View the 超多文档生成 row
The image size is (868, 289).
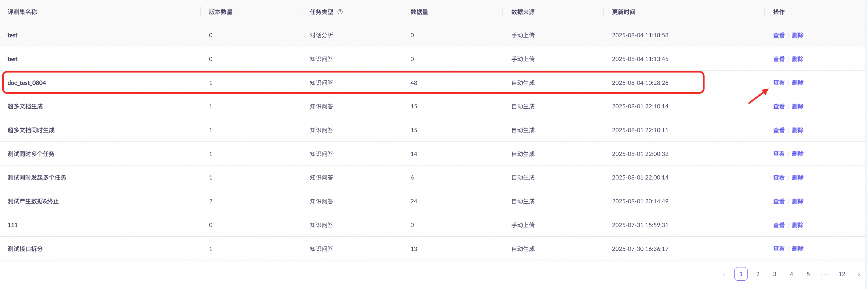coord(779,106)
